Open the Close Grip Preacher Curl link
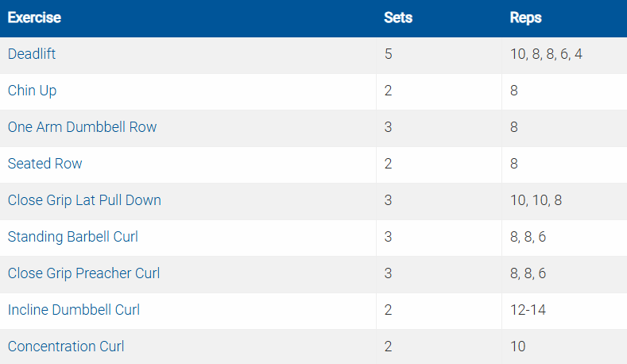Viewport: 627px width, 364px height. (83, 274)
